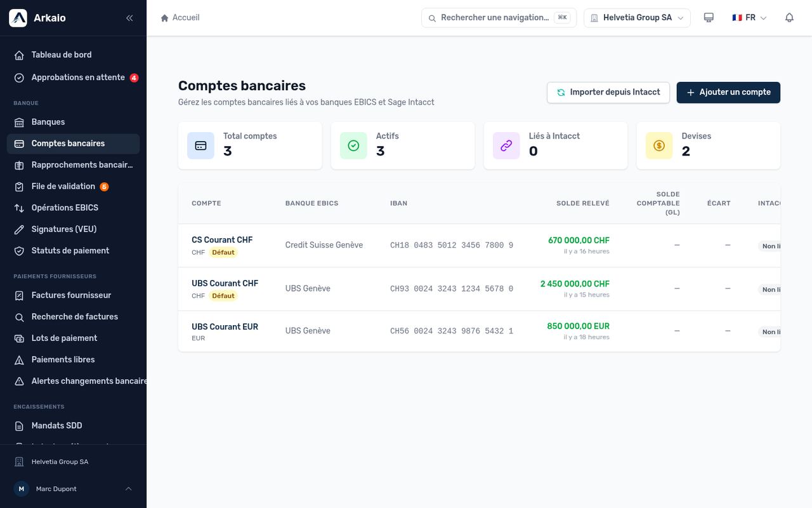Collapse the sidebar with double-chevron icon
Screen dimensions: 812x508
tap(129, 18)
